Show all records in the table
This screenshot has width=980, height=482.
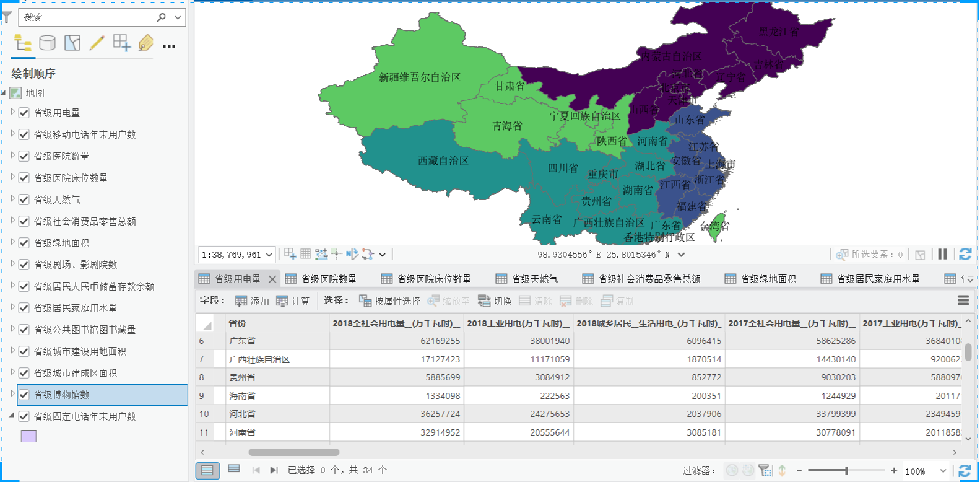click(x=207, y=470)
